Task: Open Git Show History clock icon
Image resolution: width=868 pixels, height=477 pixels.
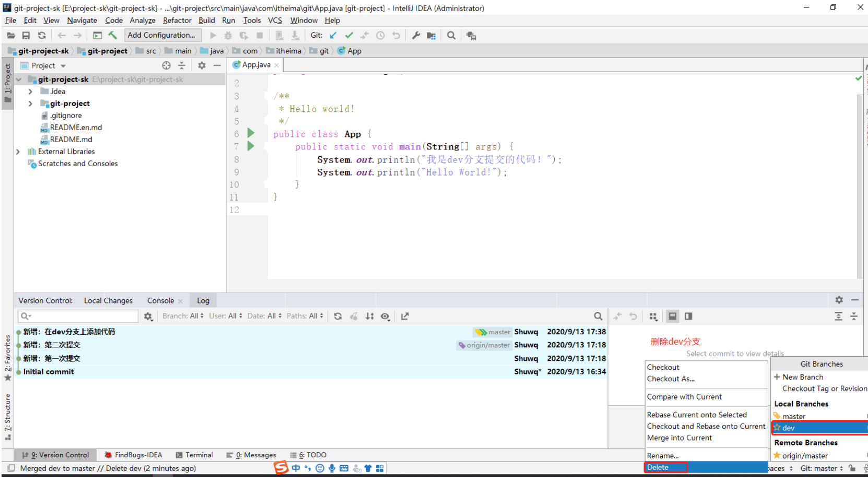Action: click(x=381, y=36)
